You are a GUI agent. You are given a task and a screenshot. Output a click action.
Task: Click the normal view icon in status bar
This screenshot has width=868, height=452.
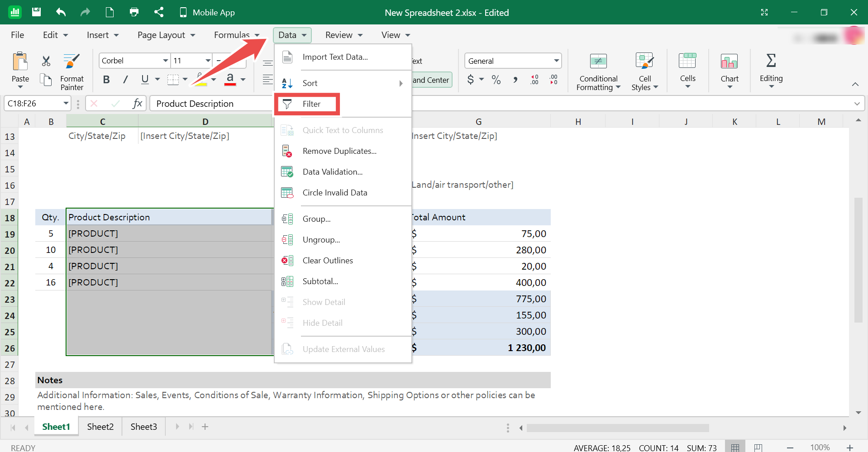pos(735,447)
